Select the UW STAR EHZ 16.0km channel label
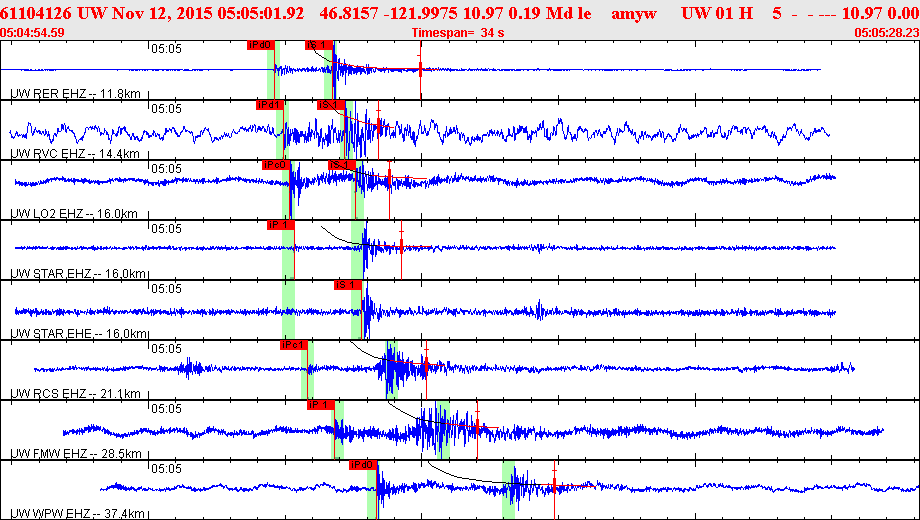Screen dimensions: 920x520 coord(78,273)
